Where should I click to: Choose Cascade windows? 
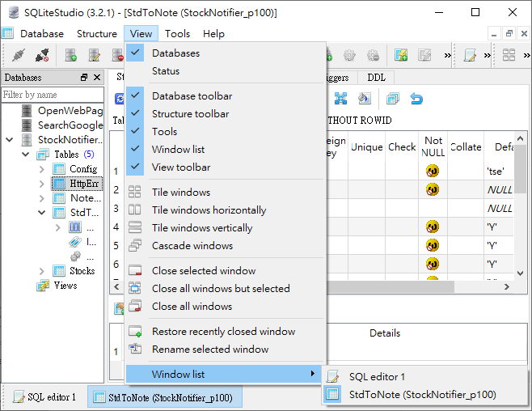[224, 245]
